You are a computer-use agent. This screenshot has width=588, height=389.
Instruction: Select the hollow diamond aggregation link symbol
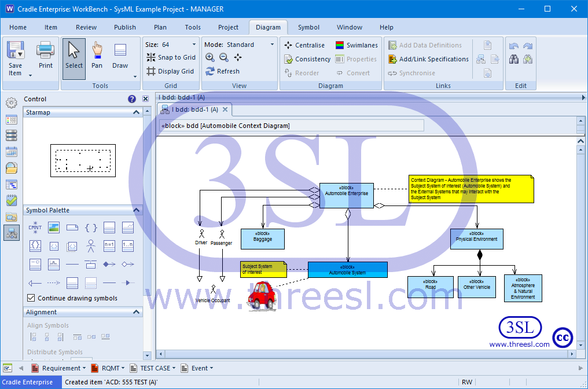coord(128,265)
